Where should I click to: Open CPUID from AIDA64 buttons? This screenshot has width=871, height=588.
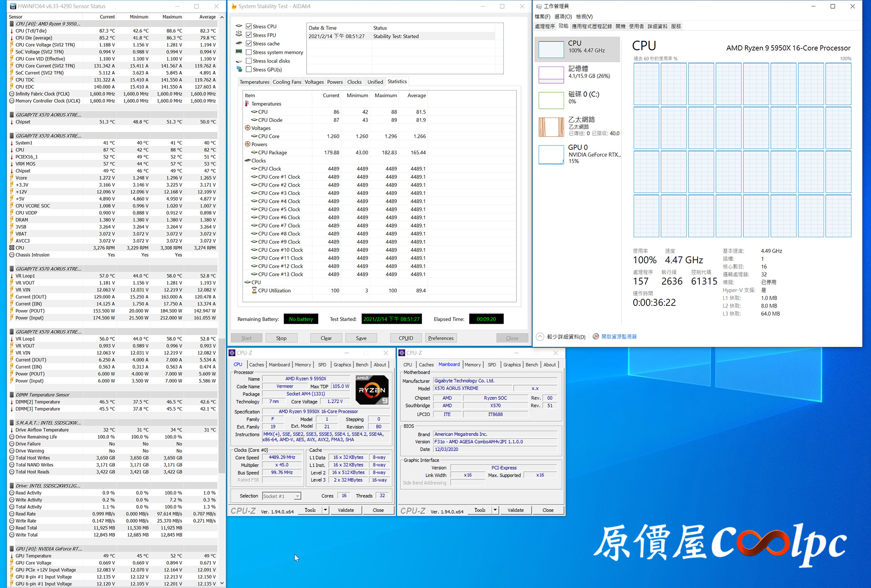tap(406, 338)
